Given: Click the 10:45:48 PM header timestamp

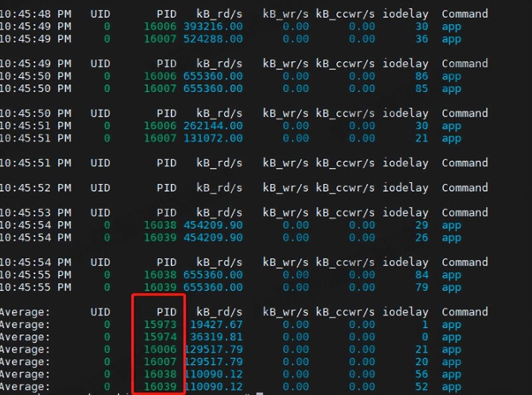Looking at the screenshot, I should click(x=35, y=14).
